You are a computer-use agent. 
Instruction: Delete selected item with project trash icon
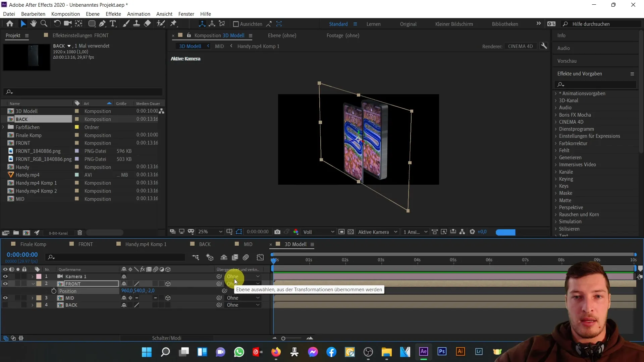coord(80,233)
